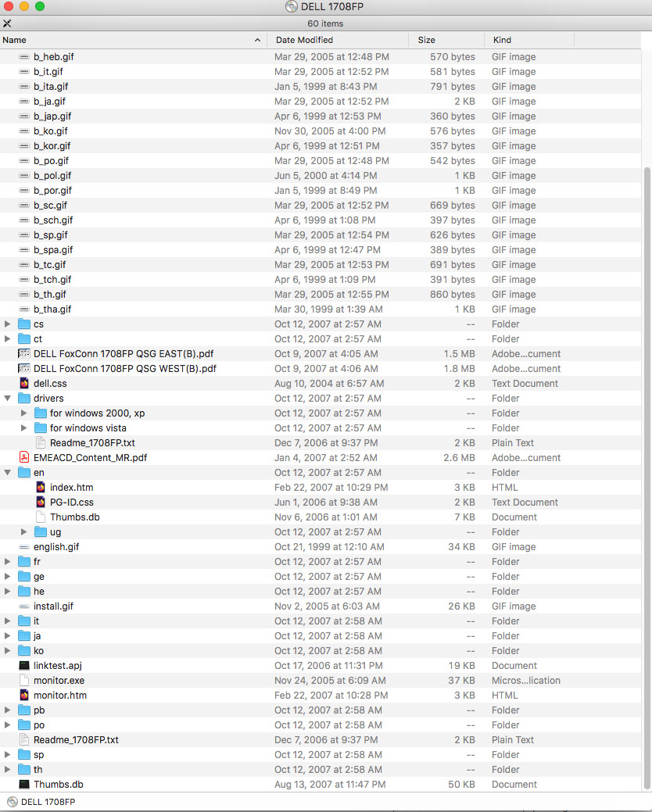
Task: Expand the ko folder triangle
Action: click(7, 651)
